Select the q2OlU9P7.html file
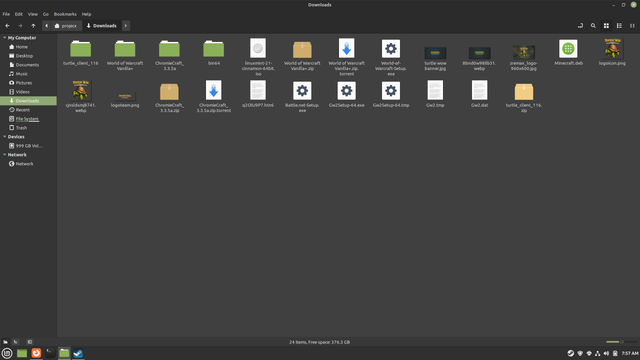This screenshot has width=640, height=360. pos(258,94)
